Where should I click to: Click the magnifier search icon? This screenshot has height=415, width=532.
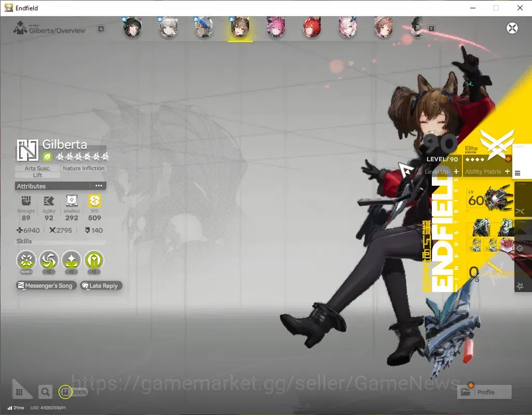click(x=45, y=392)
